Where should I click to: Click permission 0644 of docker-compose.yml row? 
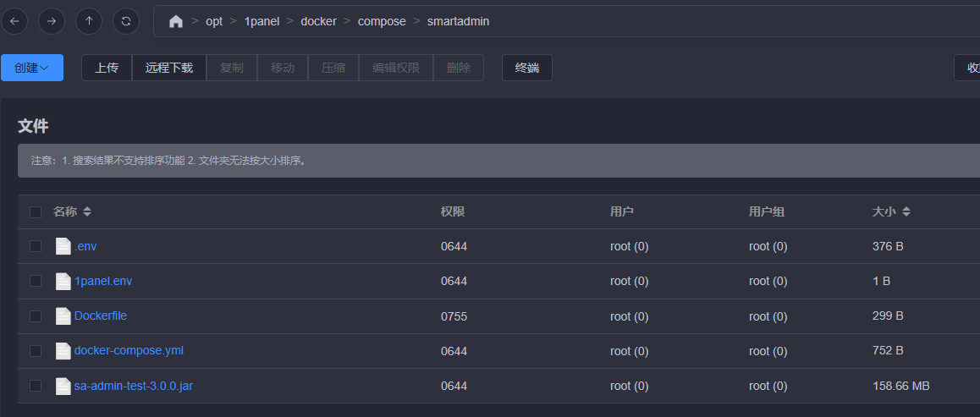click(454, 352)
